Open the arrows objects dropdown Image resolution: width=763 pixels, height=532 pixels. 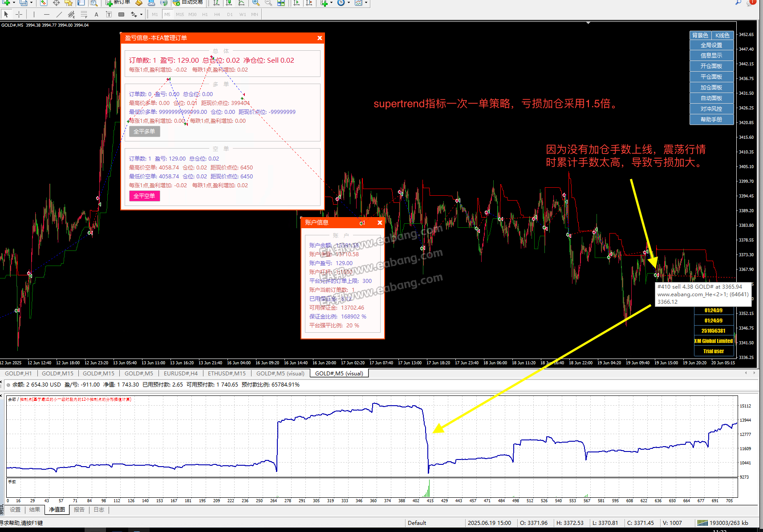pyautogui.click(x=141, y=14)
